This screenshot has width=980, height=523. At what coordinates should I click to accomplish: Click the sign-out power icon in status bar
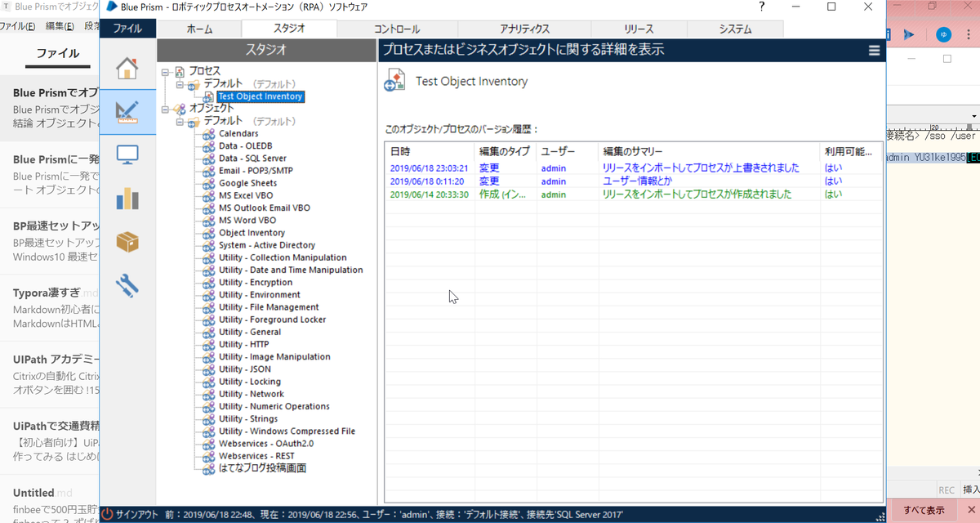[x=107, y=514]
